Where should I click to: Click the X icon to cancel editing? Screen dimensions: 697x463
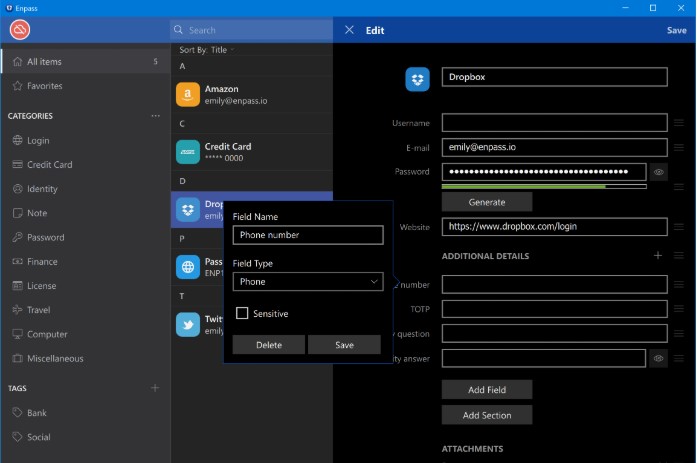(349, 30)
